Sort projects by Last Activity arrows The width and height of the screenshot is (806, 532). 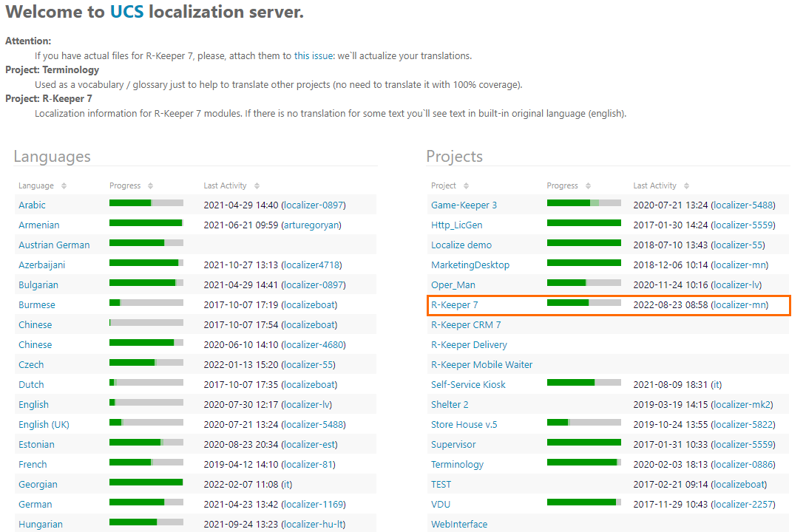tap(687, 186)
